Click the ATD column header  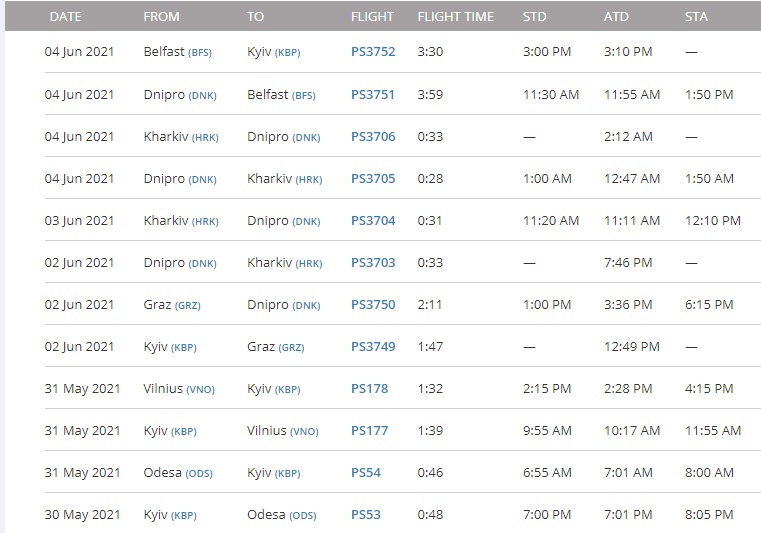pos(616,17)
